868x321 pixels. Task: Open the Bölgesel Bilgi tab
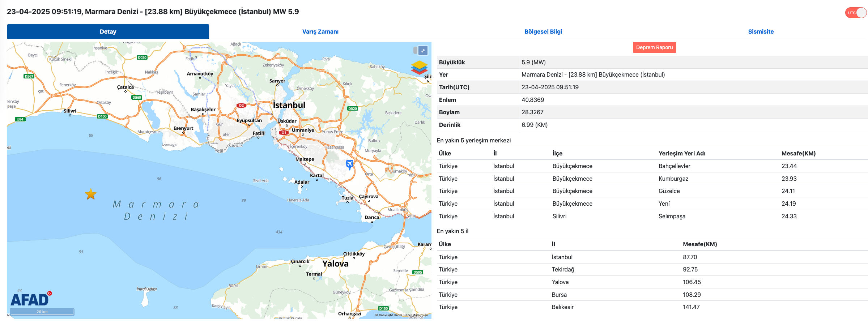tap(543, 31)
